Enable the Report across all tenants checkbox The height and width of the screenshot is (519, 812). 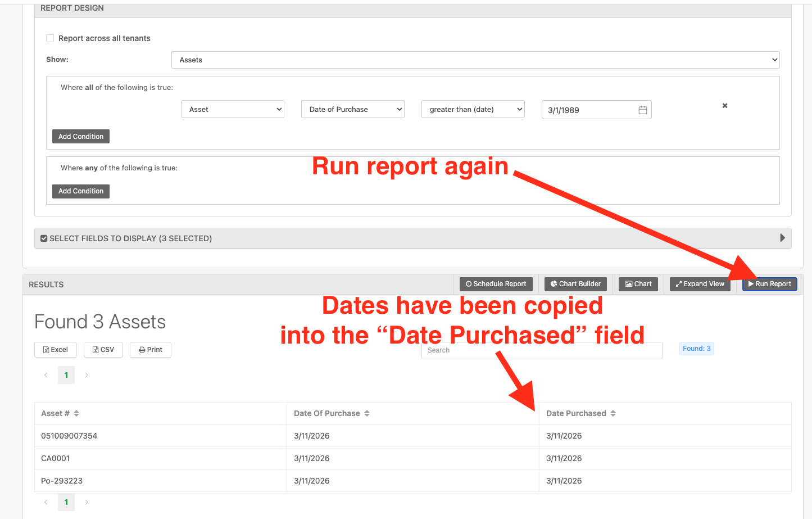point(49,38)
